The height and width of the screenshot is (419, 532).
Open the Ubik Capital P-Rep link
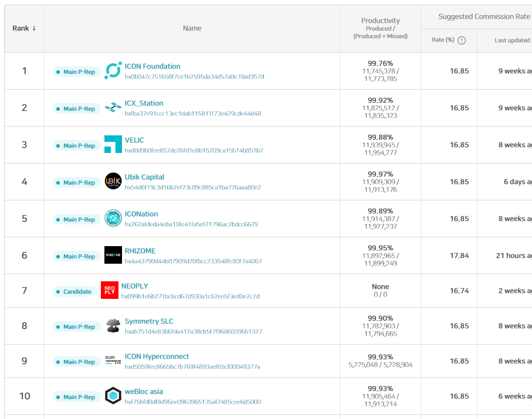pos(144,177)
